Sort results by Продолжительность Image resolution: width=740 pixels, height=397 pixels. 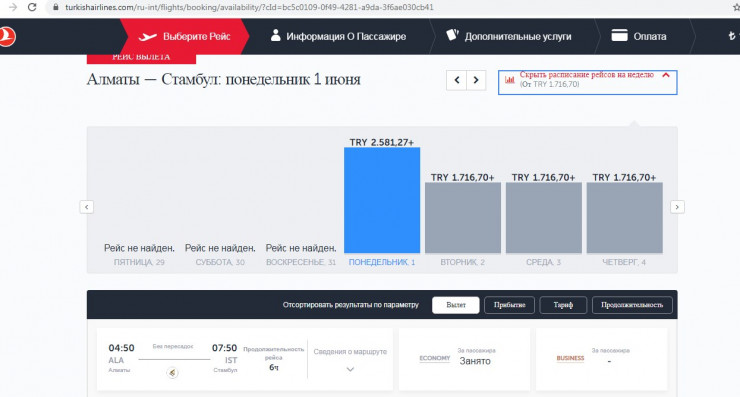click(632, 305)
